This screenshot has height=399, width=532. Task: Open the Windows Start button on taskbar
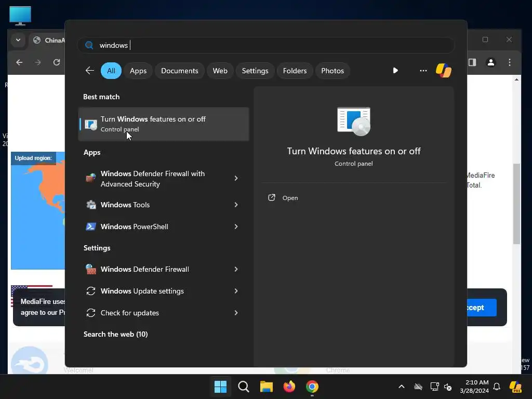220,387
